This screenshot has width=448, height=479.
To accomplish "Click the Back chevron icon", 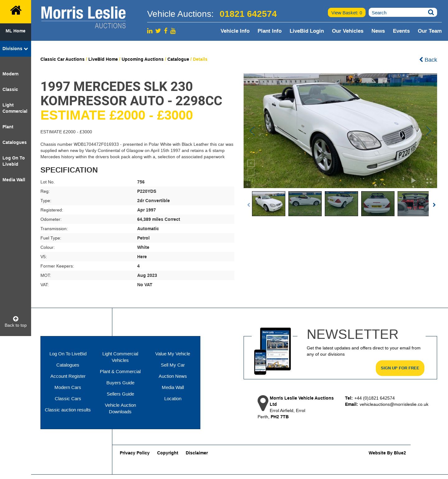I will pyautogui.click(x=421, y=59).
